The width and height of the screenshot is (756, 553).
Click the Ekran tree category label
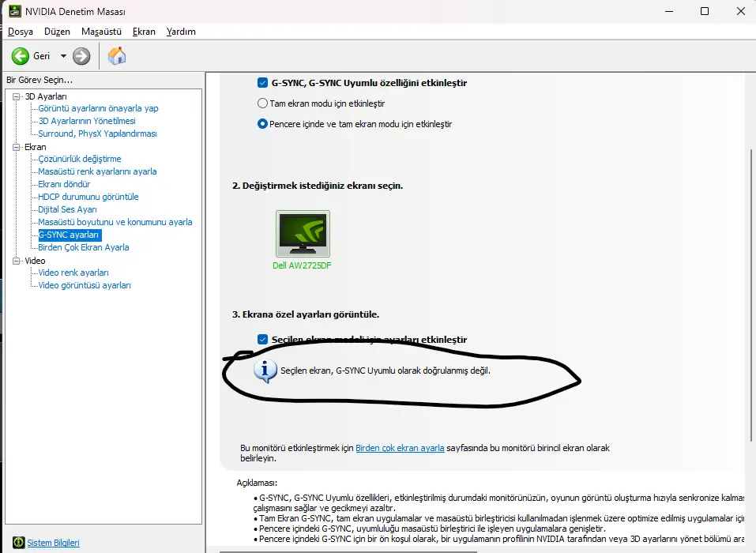click(x=36, y=147)
